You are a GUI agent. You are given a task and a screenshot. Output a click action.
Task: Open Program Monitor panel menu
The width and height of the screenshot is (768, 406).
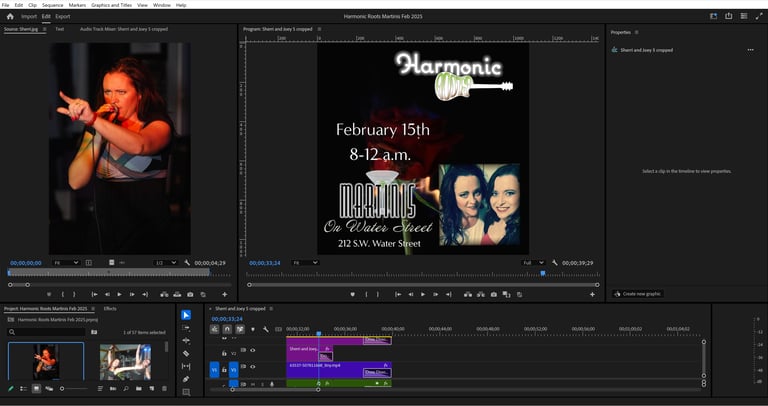[x=319, y=29]
